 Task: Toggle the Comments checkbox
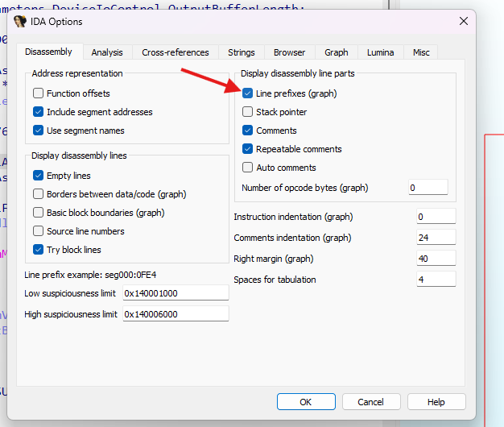[x=247, y=131]
